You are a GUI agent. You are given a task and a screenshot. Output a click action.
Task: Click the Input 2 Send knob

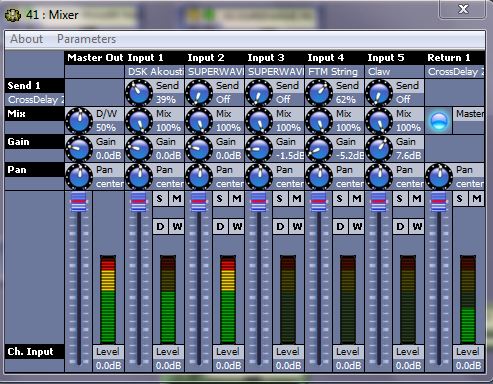click(199, 93)
